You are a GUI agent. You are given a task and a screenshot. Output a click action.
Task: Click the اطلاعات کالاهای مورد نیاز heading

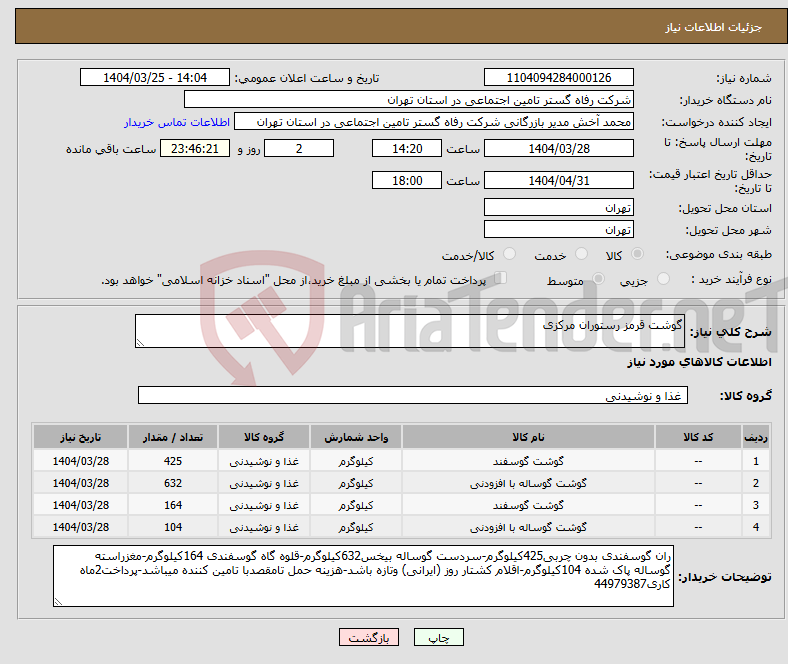pyautogui.click(x=699, y=362)
